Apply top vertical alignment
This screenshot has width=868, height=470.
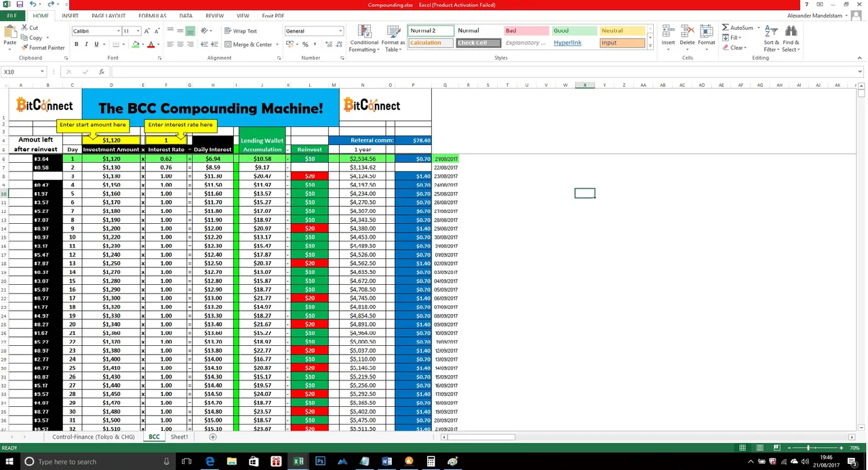pyautogui.click(x=170, y=31)
